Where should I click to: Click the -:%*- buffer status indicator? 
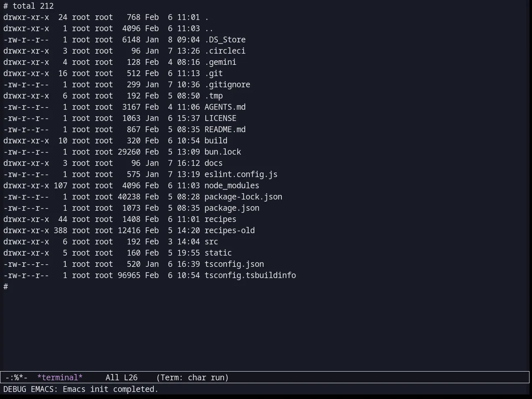(16, 377)
